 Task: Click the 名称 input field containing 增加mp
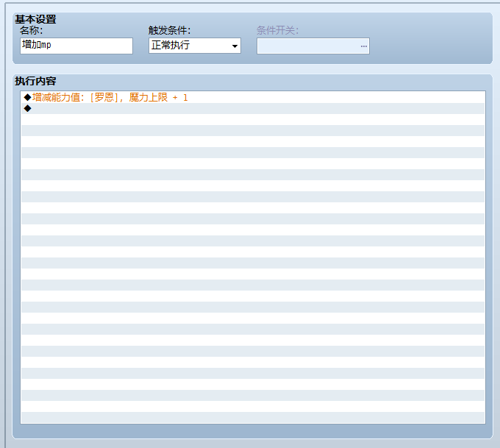coord(76,46)
